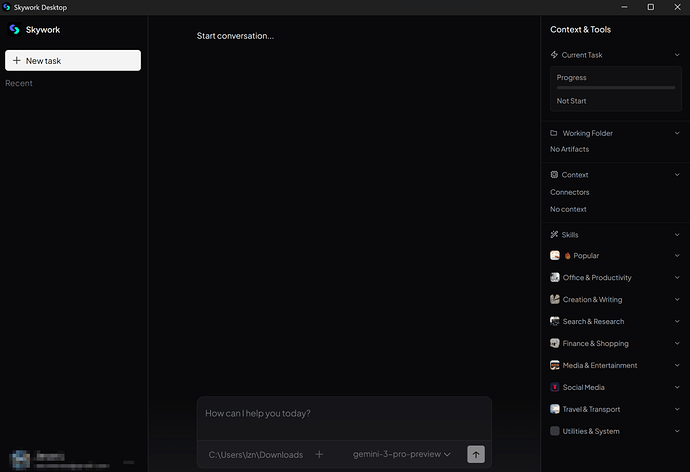690x472 pixels.
Task: Click the C:\Users\lzn\Downloads folder path
Action: (255, 454)
